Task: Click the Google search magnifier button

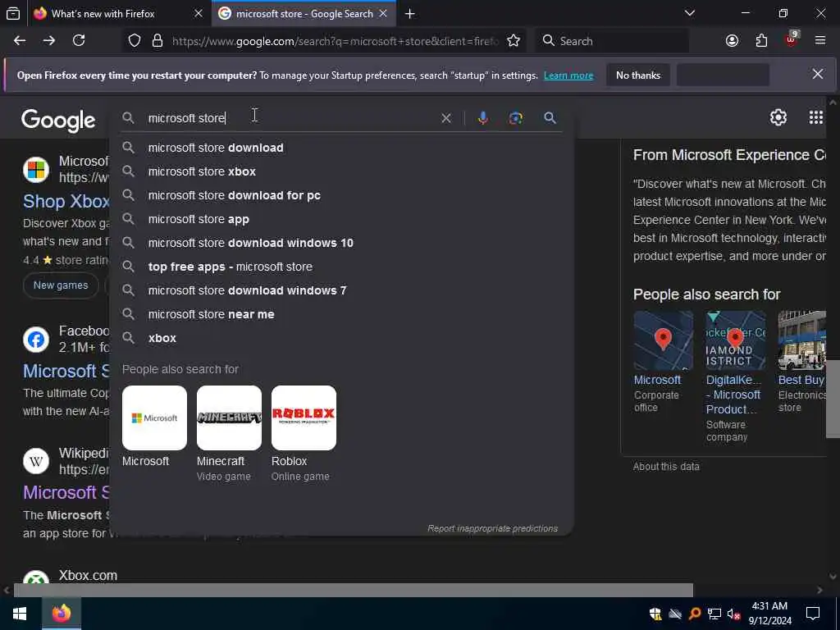Action: click(x=550, y=118)
